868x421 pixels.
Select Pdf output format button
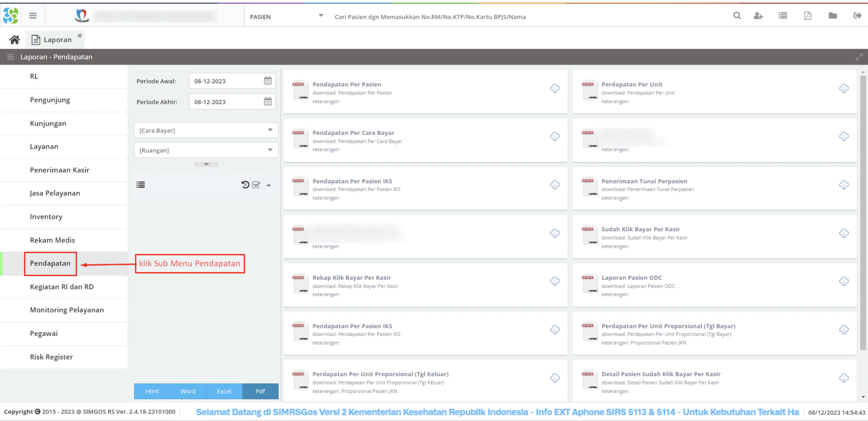coord(260,391)
